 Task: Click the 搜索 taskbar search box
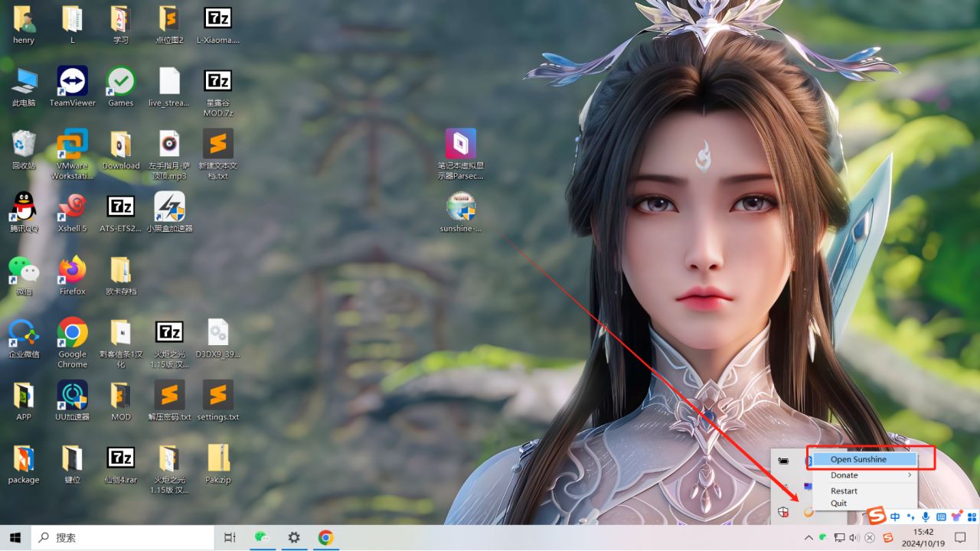122,538
